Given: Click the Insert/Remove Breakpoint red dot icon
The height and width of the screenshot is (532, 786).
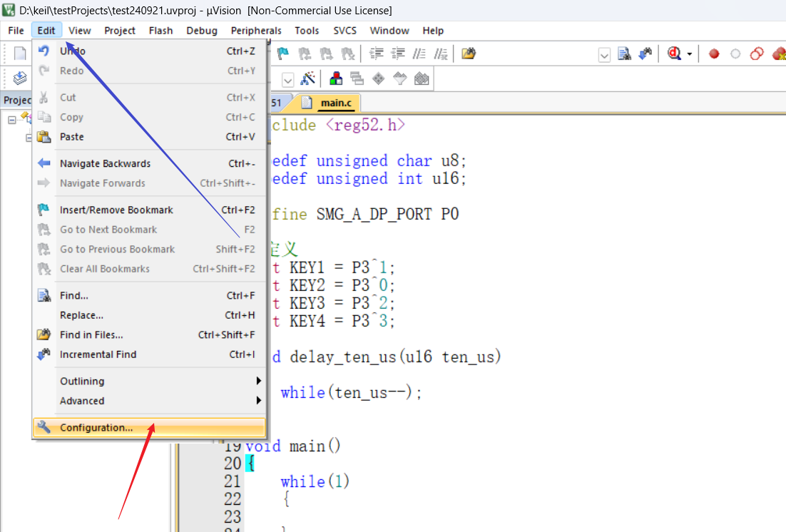Looking at the screenshot, I should [714, 53].
